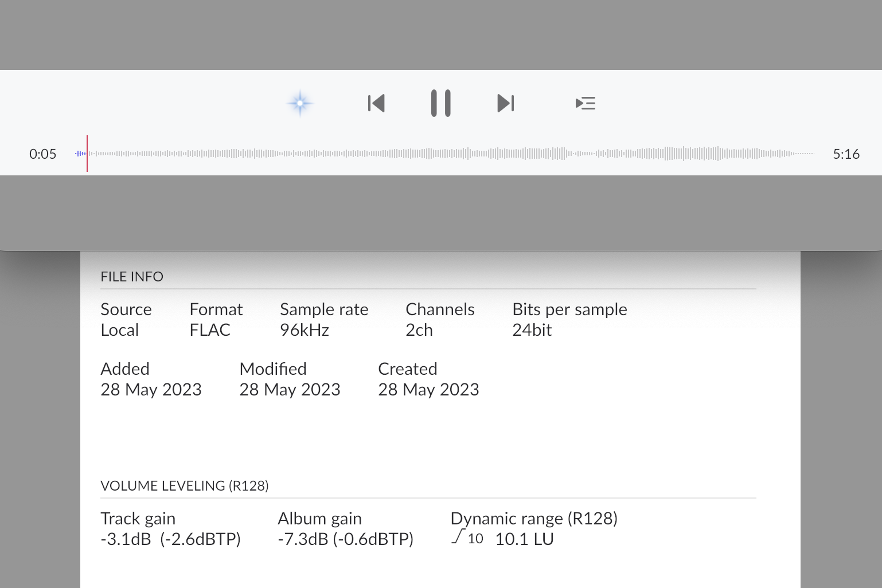Toggle the 5:16 total duration display
The height and width of the screenshot is (588, 882).
[846, 154]
